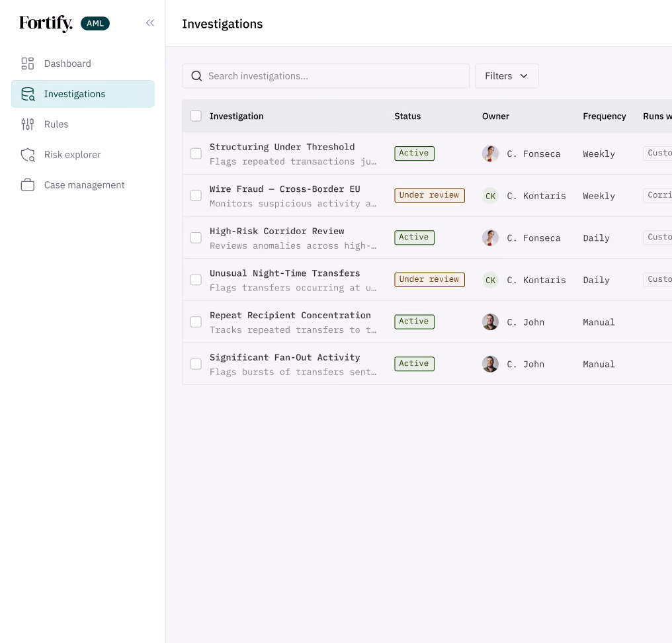Click description 'Monitors suspicious activity a…'
The image size is (672, 643).
[x=293, y=204]
